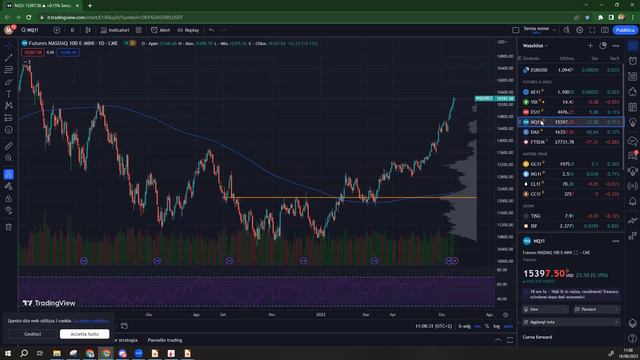Click the 11:08 UTC+2 timezone clock
Image resolution: width=640 pixels, height=360 pixels.
pos(433,326)
